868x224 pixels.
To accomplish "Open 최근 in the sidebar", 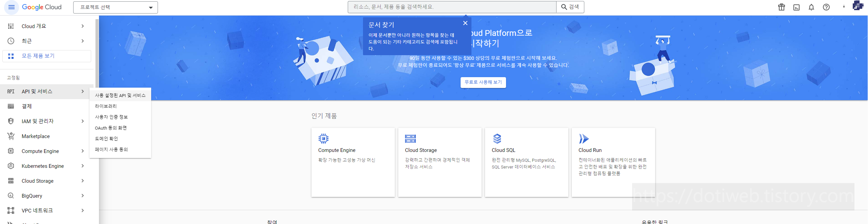I will point(47,41).
